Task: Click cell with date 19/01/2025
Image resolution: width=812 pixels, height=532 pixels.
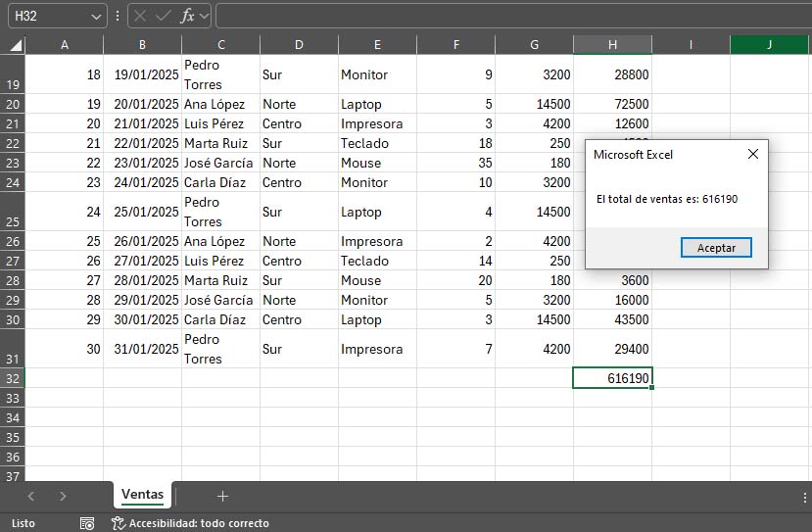Action: 142,74
